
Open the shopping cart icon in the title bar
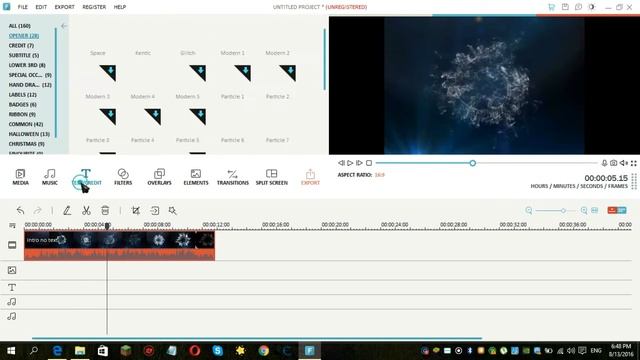[x=551, y=7]
